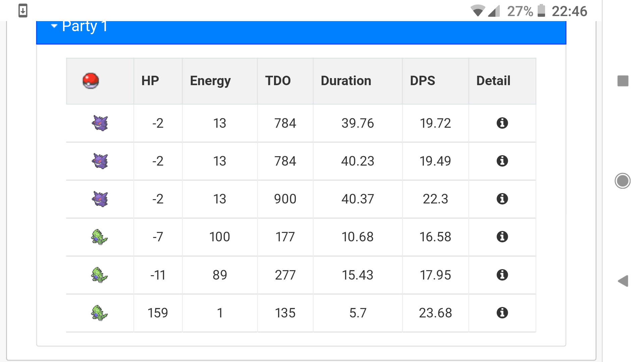Click the DPS value 19.49
Screen dimensions: 644x362
point(435,161)
